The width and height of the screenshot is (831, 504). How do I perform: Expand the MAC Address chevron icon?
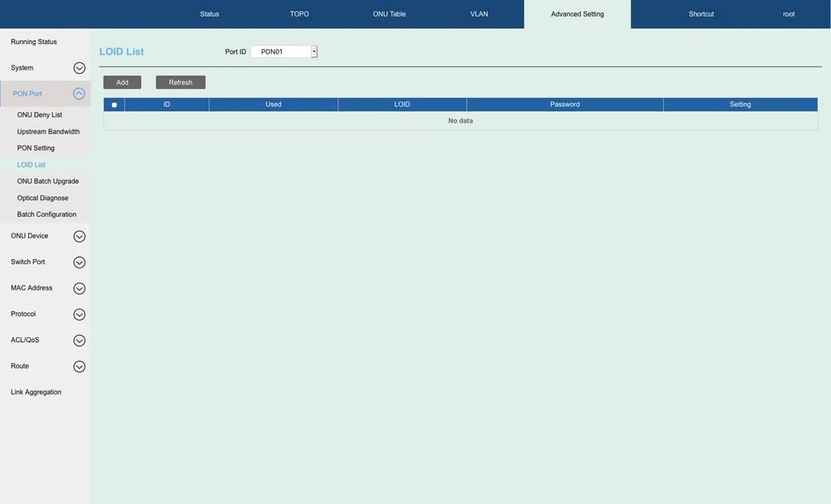(x=79, y=288)
